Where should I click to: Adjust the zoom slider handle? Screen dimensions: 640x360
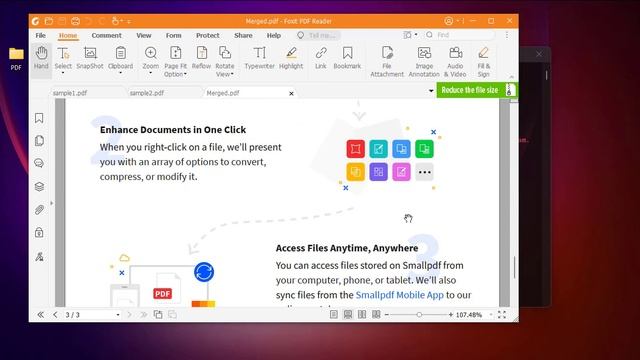(x=419, y=315)
